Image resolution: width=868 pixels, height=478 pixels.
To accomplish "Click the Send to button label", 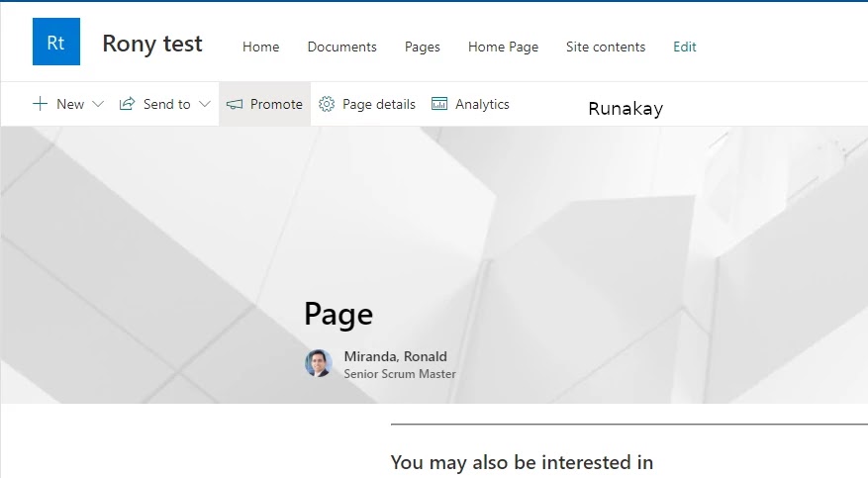I will [166, 104].
